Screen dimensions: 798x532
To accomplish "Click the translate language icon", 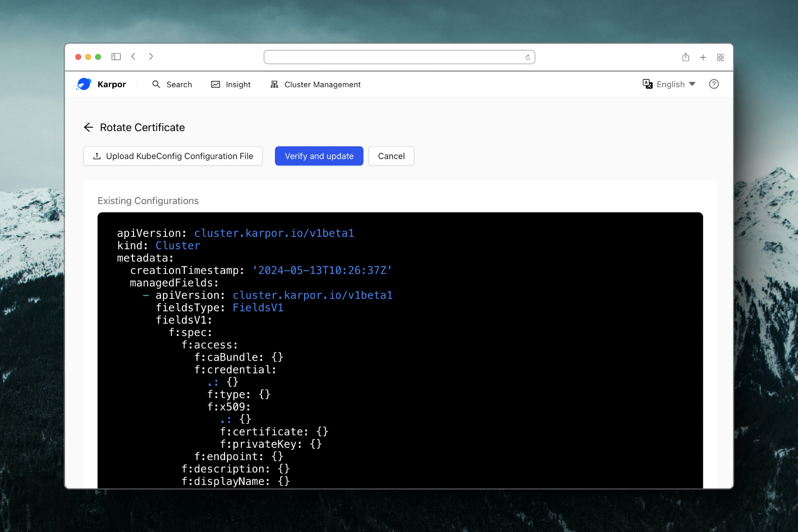I will pos(647,84).
